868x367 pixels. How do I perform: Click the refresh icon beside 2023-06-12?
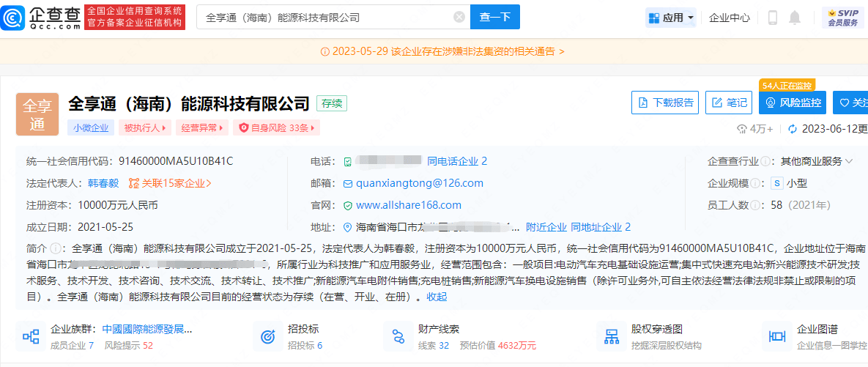(x=793, y=129)
